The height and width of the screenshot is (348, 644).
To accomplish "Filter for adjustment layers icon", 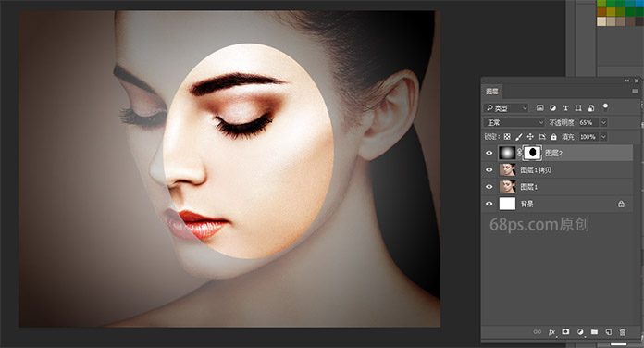I will (x=552, y=108).
